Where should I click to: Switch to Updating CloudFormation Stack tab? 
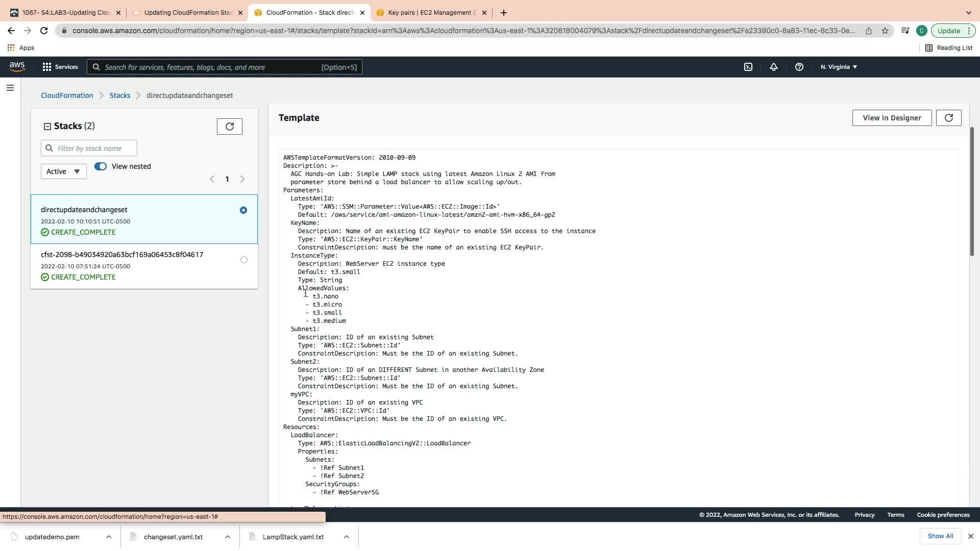click(187, 12)
